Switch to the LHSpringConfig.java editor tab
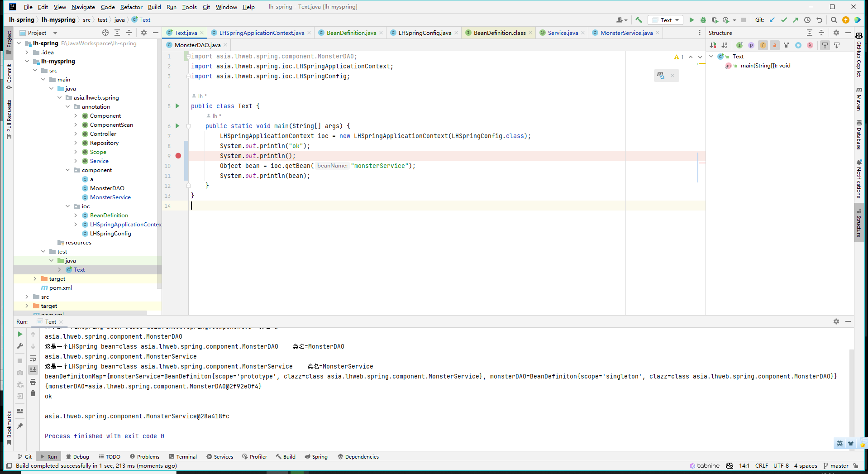868x474 pixels. pos(424,33)
